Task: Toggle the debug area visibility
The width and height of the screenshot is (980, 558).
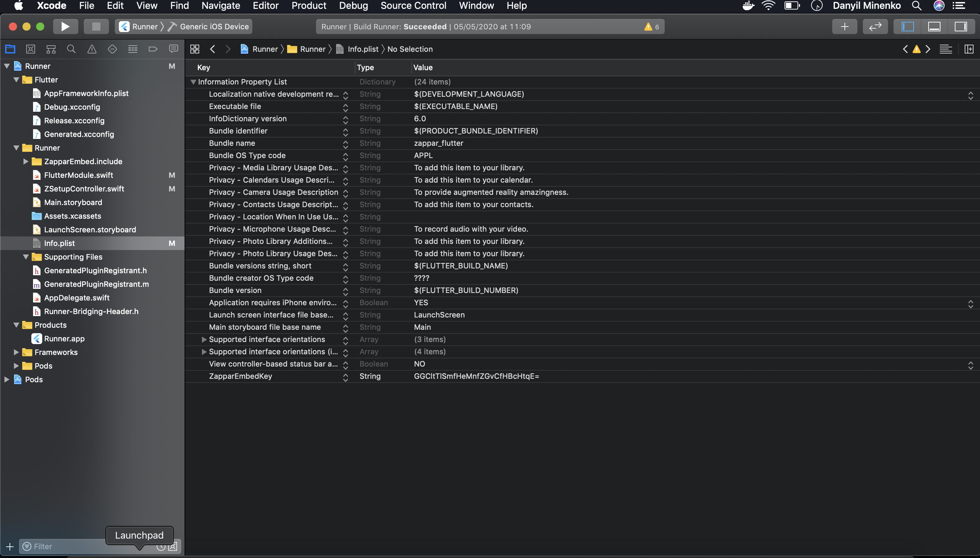Action: tap(934, 27)
